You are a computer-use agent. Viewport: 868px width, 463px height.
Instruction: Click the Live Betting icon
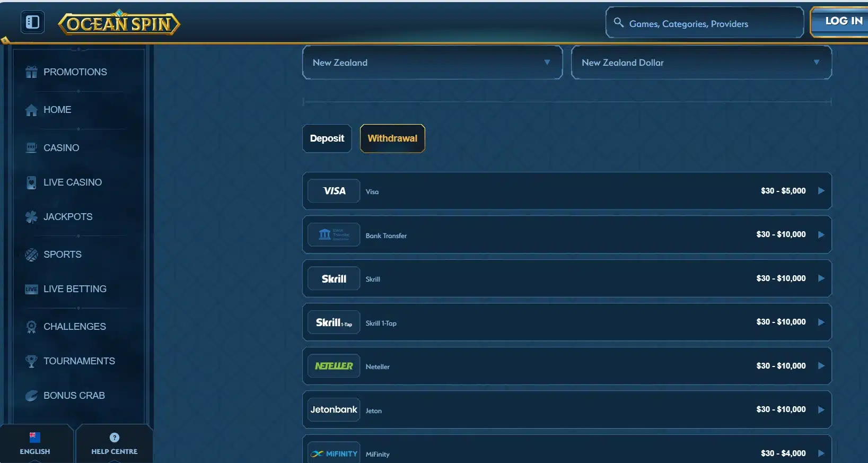pos(31,289)
